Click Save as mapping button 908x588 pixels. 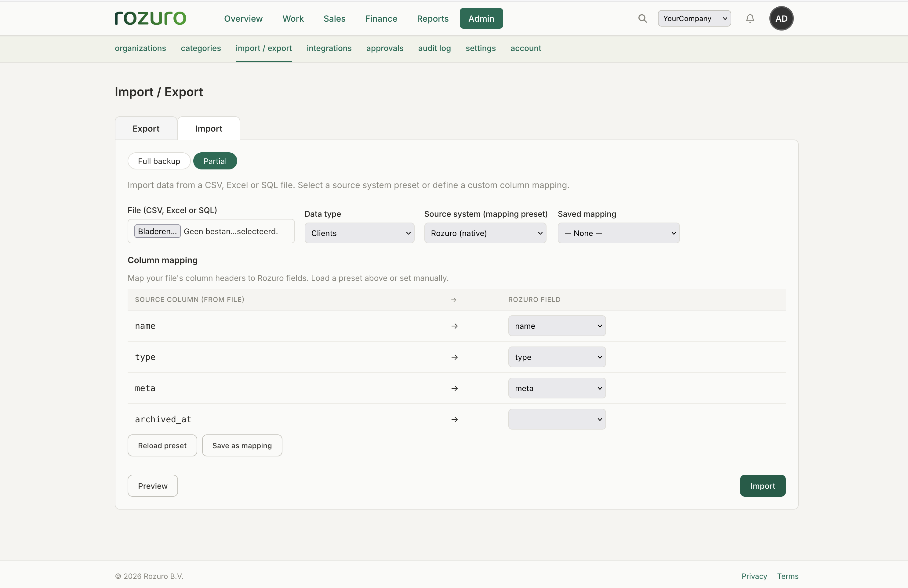click(x=242, y=446)
